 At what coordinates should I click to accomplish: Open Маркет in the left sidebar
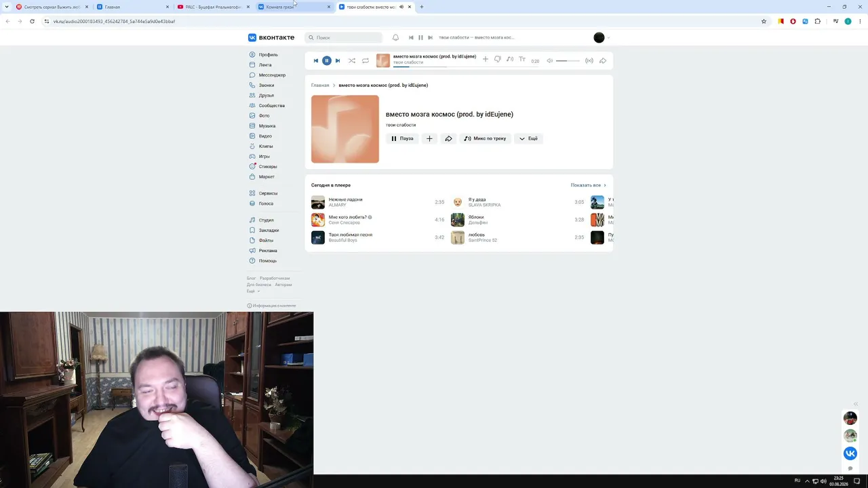tap(267, 177)
